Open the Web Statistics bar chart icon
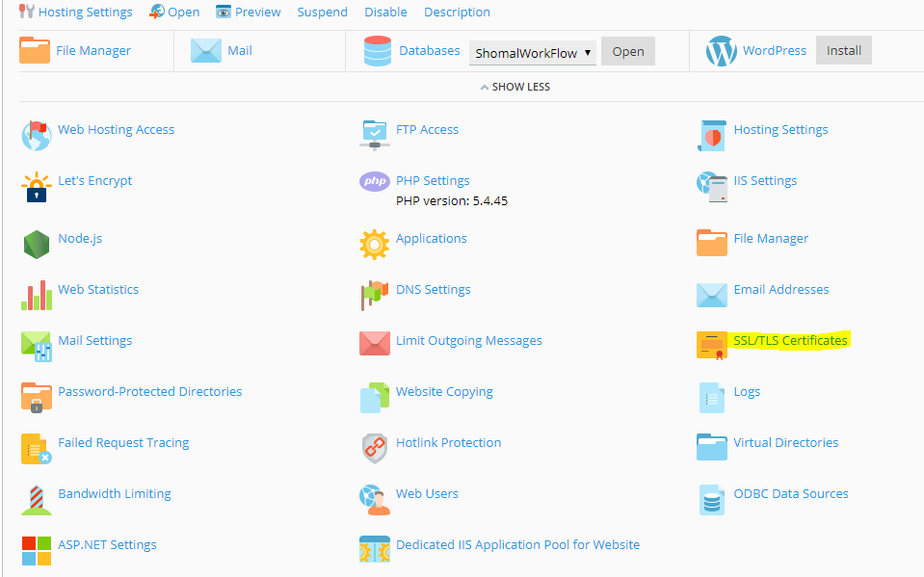 click(36, 295)
